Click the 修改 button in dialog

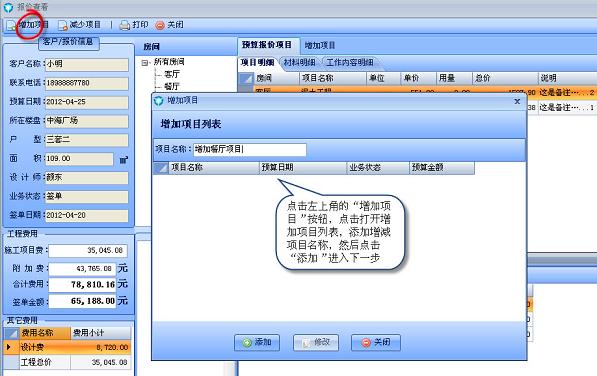tap(316, 343)
